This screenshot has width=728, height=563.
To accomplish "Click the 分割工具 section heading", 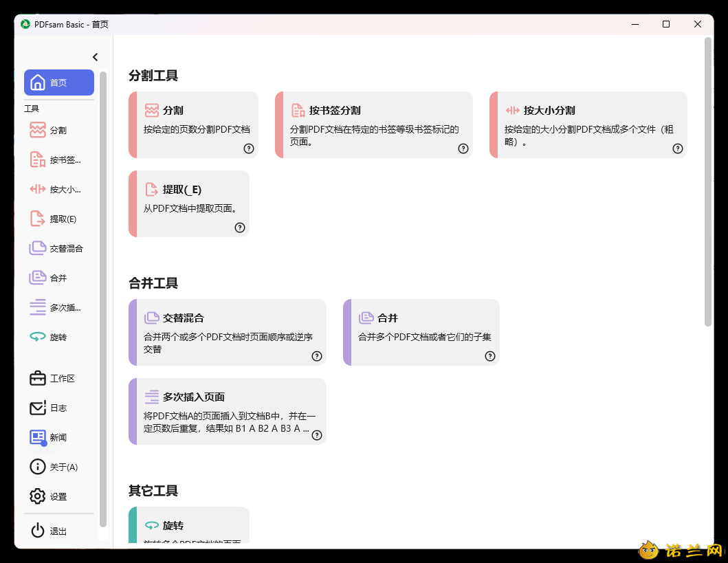I will click(153, 76).
